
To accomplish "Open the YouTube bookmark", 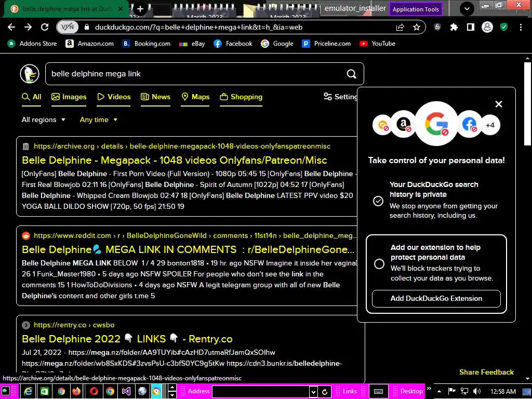I will tap(377, 44).
